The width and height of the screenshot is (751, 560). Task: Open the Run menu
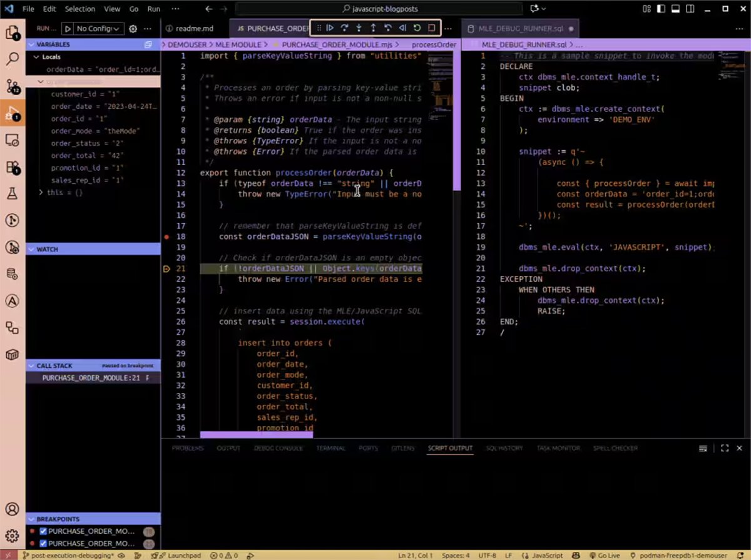pyautogui.click(x=153, y=9)
